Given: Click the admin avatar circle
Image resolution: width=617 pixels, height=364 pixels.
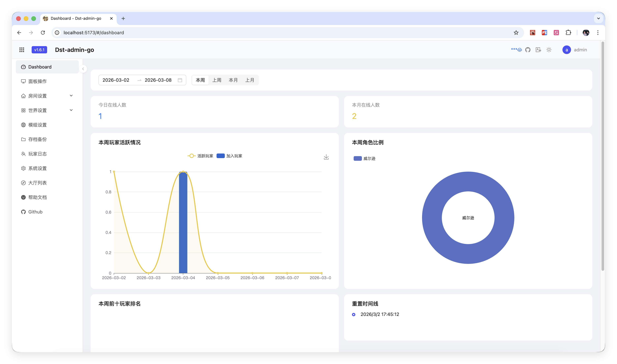Looking at the screenshot, I should pos(566,50).
